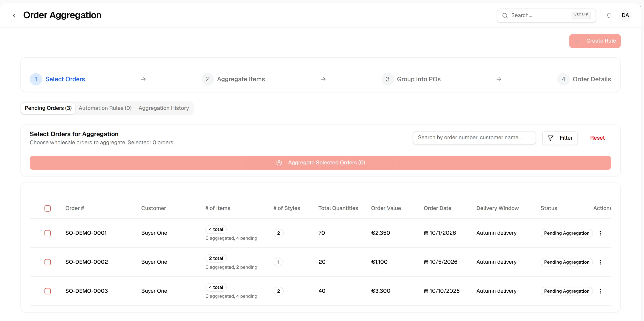Click Pending Aggregation status for SO-DEMO-0001

click(566, 233)
